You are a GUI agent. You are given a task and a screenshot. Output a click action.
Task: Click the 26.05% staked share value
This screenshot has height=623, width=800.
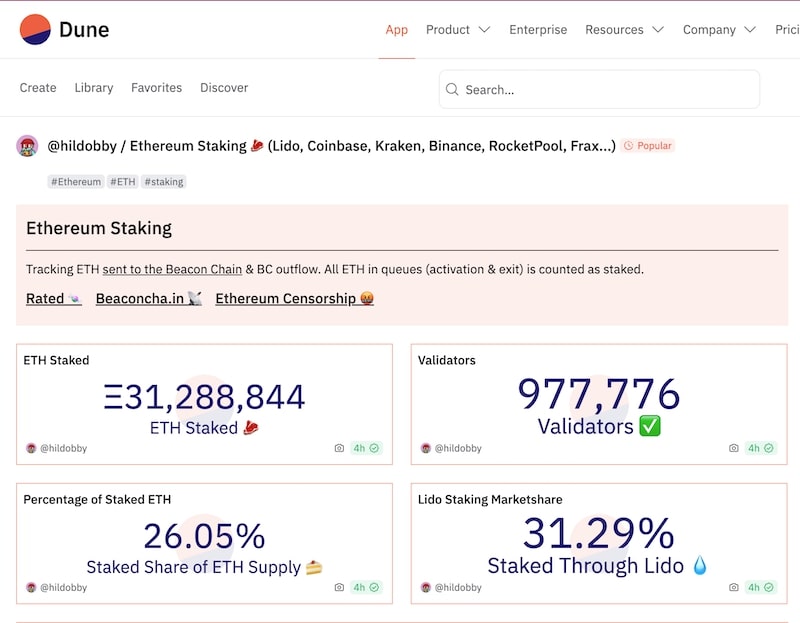point(204,536)
